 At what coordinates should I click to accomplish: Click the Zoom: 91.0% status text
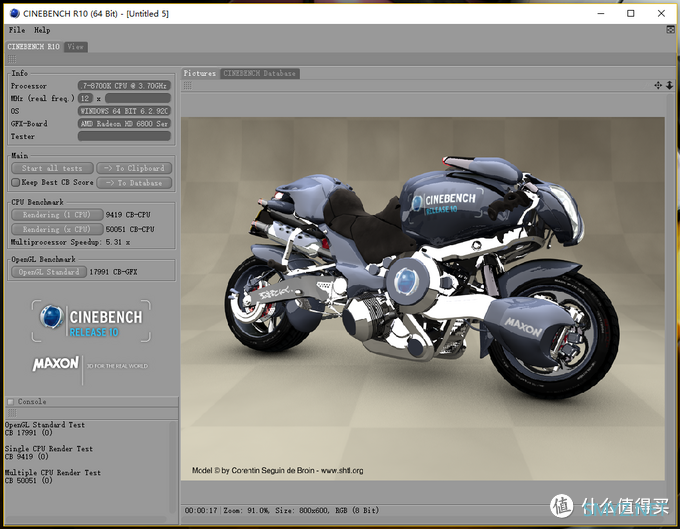pyautogui.click(x=246, y=510)
